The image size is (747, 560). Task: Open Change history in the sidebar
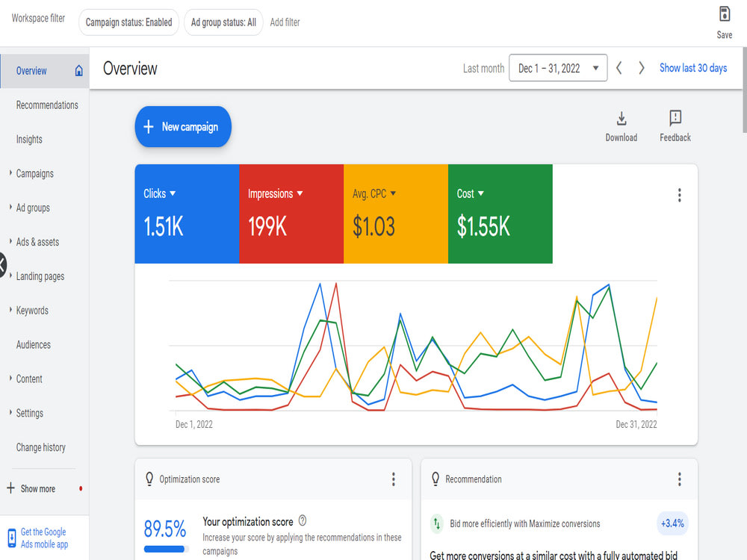[41, 447]
